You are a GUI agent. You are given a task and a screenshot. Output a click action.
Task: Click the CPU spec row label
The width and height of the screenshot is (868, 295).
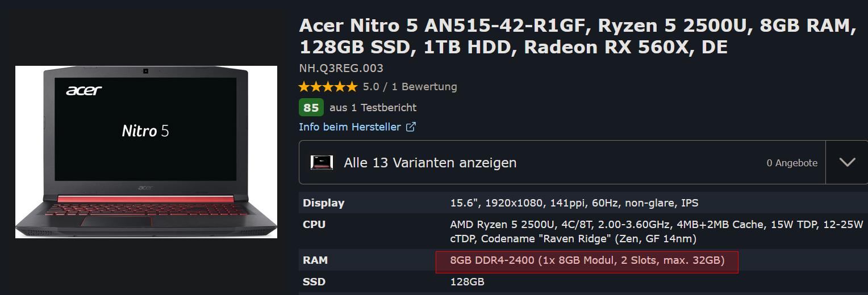coord(314,225)
